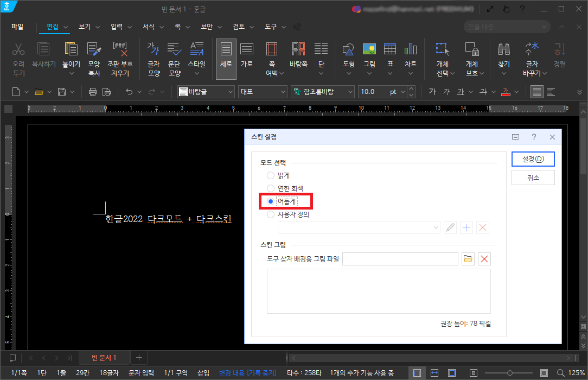Click Remove Typesetting Marks (조판 부호 지우기)
Image resolution: width=588 pixels, height=380 pixels.
[x=120, y=59]
